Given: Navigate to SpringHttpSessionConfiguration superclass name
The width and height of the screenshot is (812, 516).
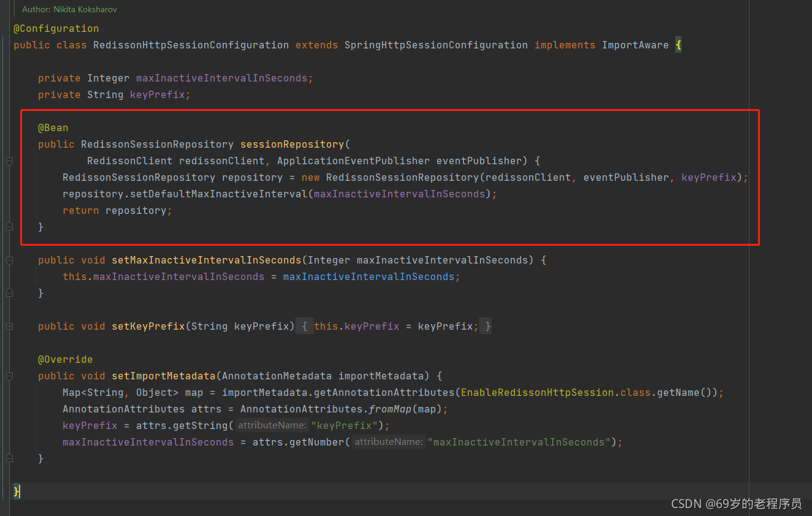Looking at the screenshot, I should [x=436, y=45].
